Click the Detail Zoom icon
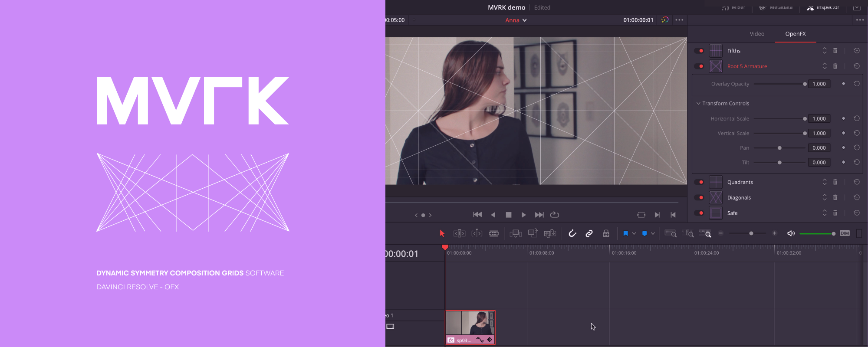 coord(688,233)
